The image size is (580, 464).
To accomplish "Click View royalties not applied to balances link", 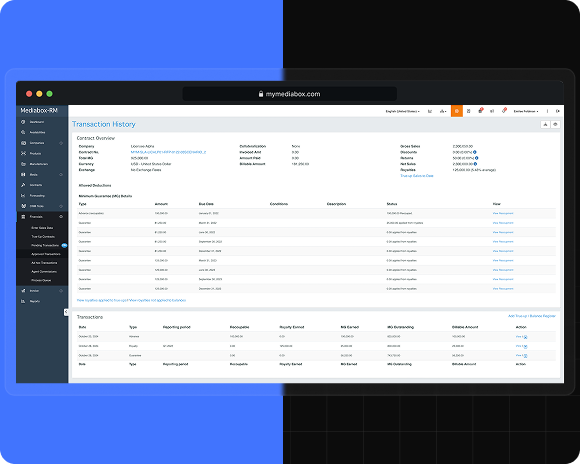I will coord(157,300).
